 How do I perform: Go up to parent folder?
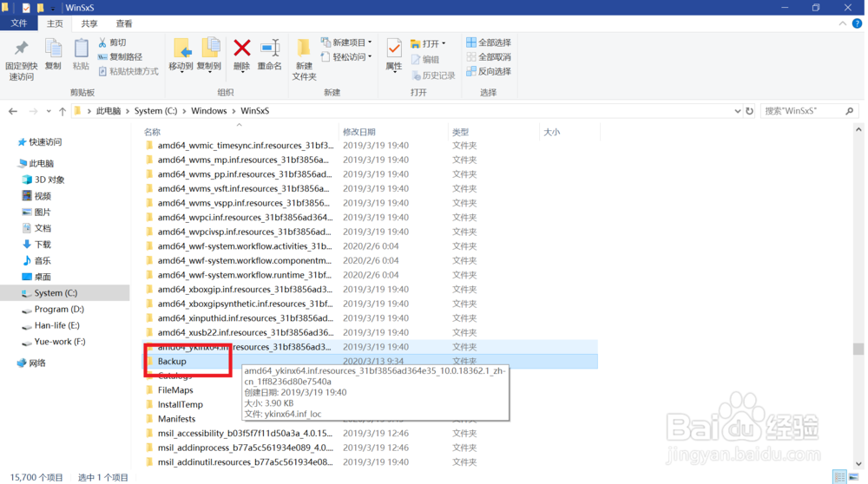click(x=62, y=111)
